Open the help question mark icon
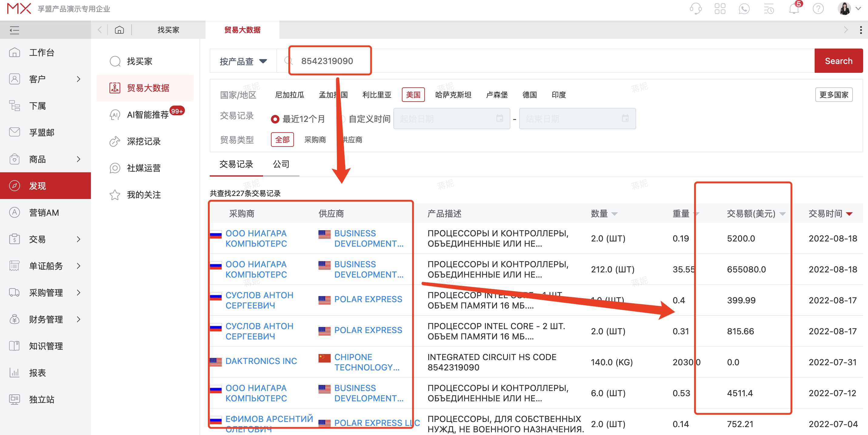868x435 pixels. pyautogui.click(x=818, y=9)
